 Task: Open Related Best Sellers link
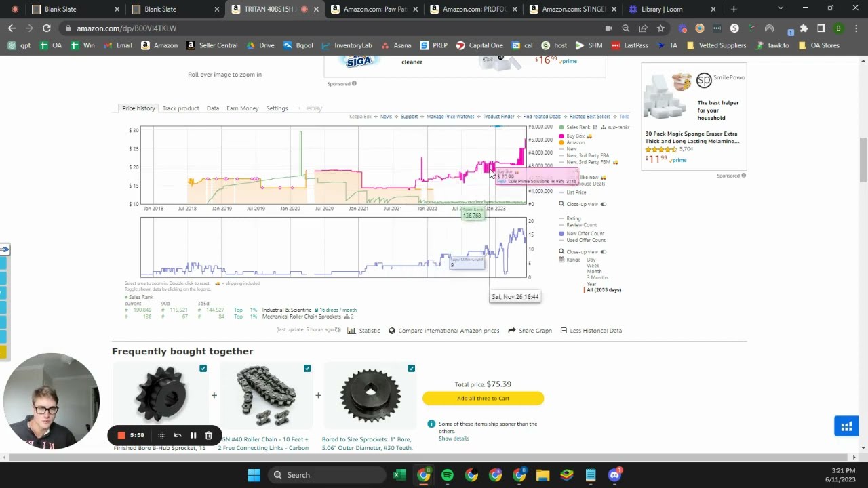click(x=590, y=117)
